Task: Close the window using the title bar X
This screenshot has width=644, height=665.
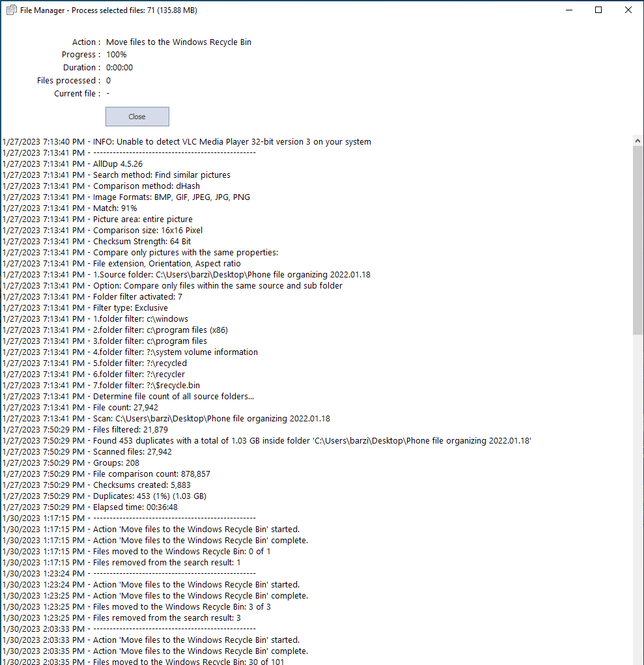Action: (628, 10)
